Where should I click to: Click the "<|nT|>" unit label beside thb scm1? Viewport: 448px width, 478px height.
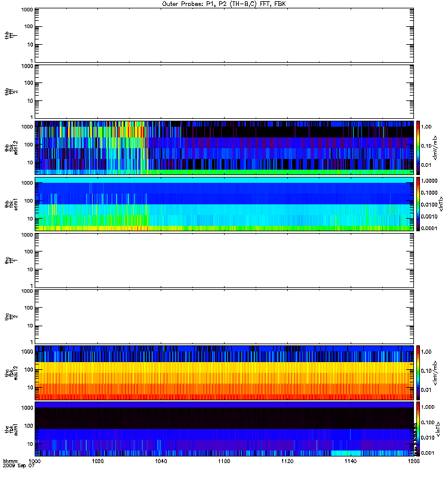(x=441, y=204)
